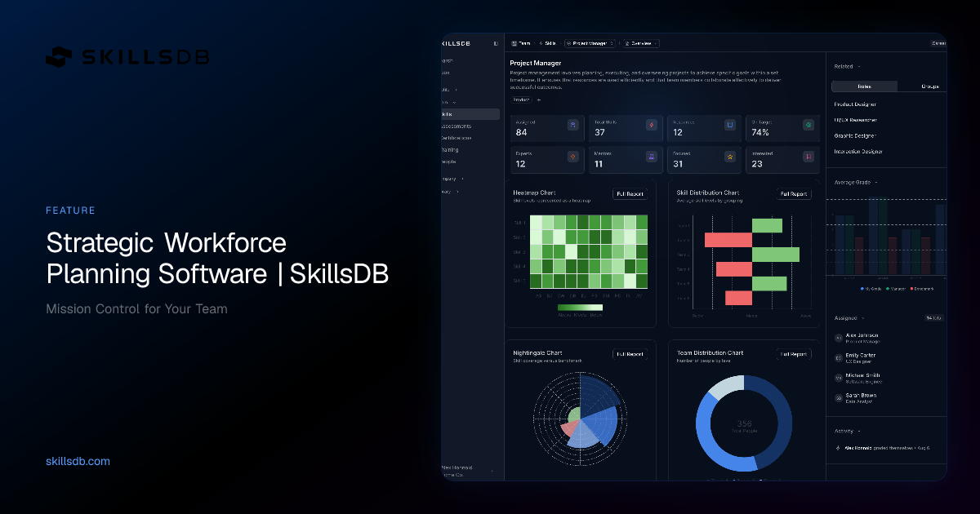Click the 'Emily Carter' name
Viewport: 980px width, 514px height.
862,355
